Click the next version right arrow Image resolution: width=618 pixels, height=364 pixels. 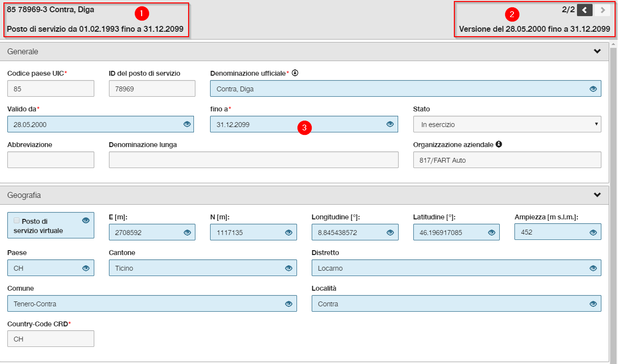tap(602, 10)
